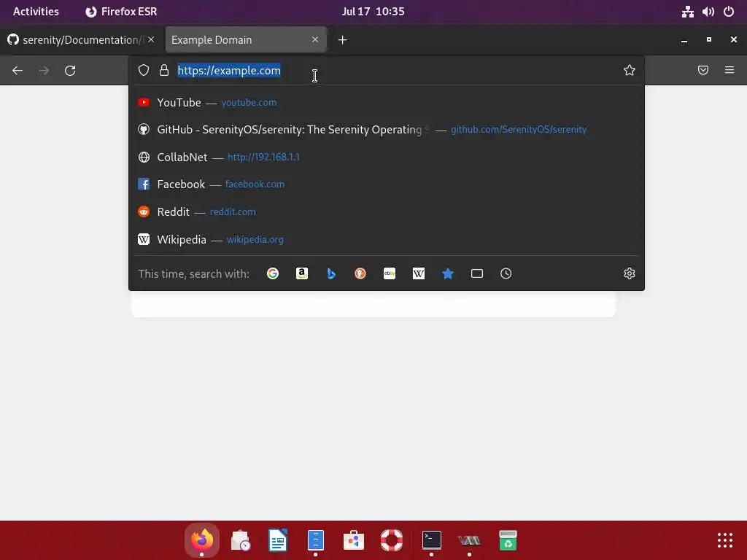Screen dimensions: 747x560
Task: Open the clock and calendar panel
Action: pyautogui.click(x=373, y=12)
